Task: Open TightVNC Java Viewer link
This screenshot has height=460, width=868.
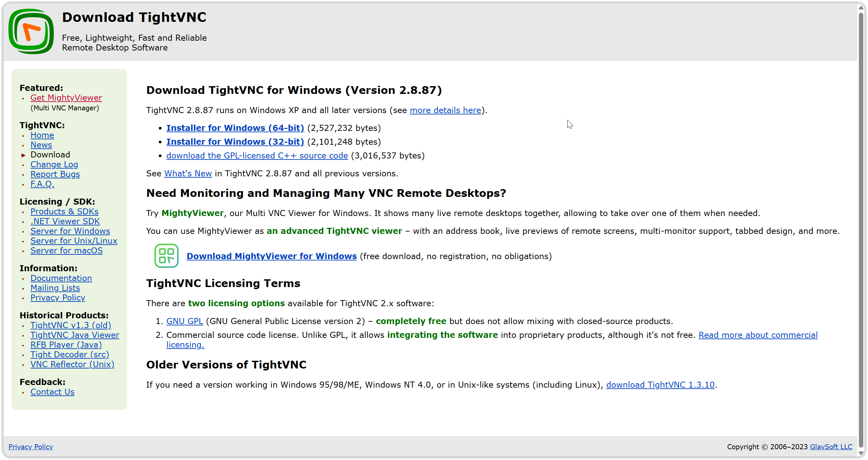Action: 75,335
